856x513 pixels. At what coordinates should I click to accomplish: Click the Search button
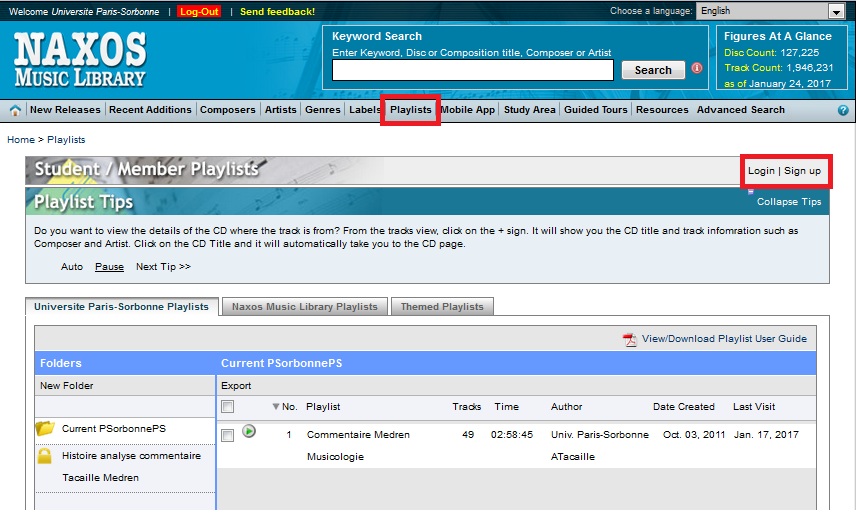[653, 70]
